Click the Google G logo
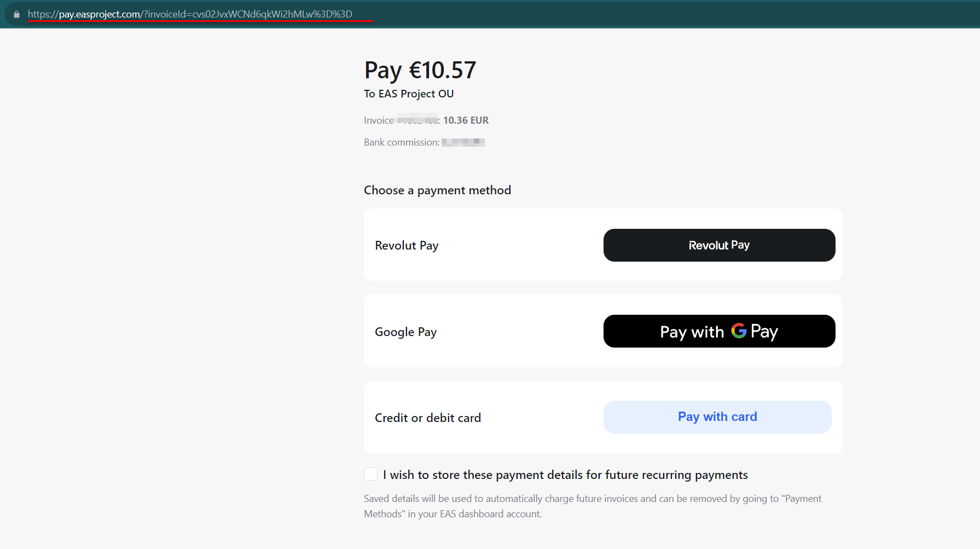Viewport: 980px width, 549px height. (x=739, y=331)
